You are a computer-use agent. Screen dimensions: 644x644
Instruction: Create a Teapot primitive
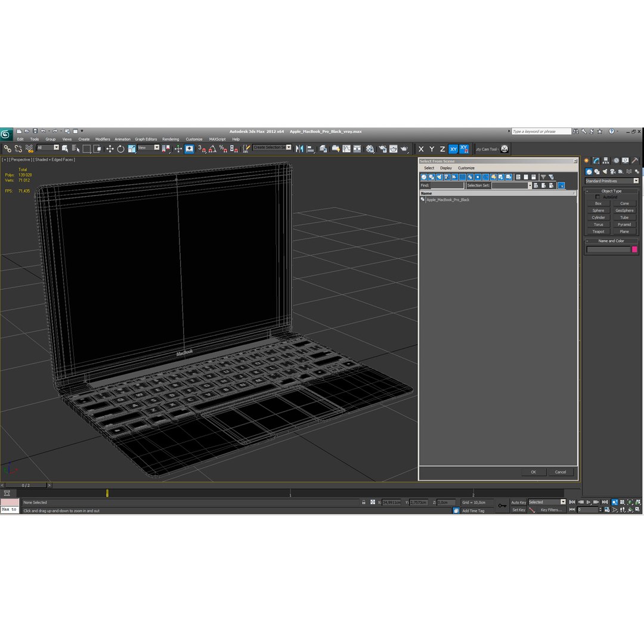click(x=598, y=231)
